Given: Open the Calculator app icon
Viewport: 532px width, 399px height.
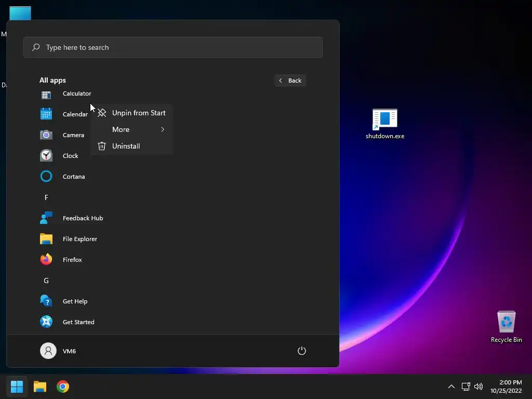Looking at the screenshot, I should point(46,95).
